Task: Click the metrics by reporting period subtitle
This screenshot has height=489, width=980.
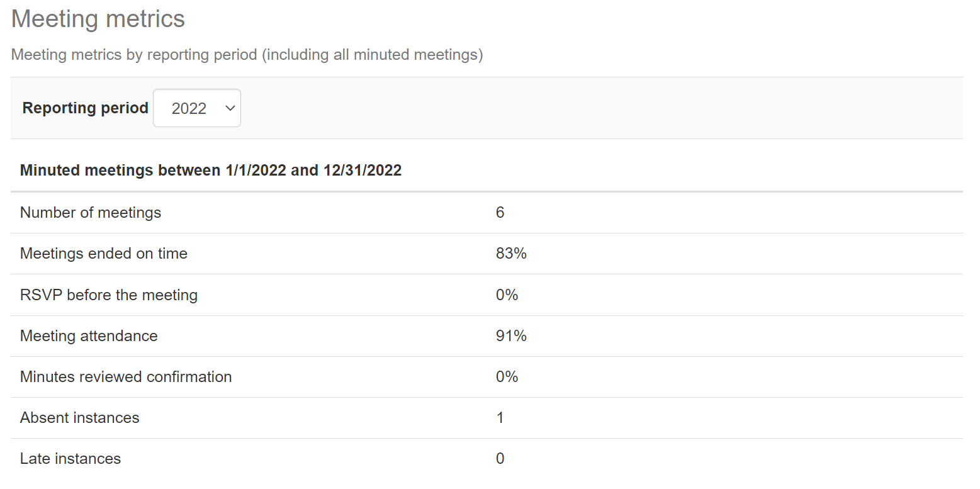Action: tap(247, 55)
